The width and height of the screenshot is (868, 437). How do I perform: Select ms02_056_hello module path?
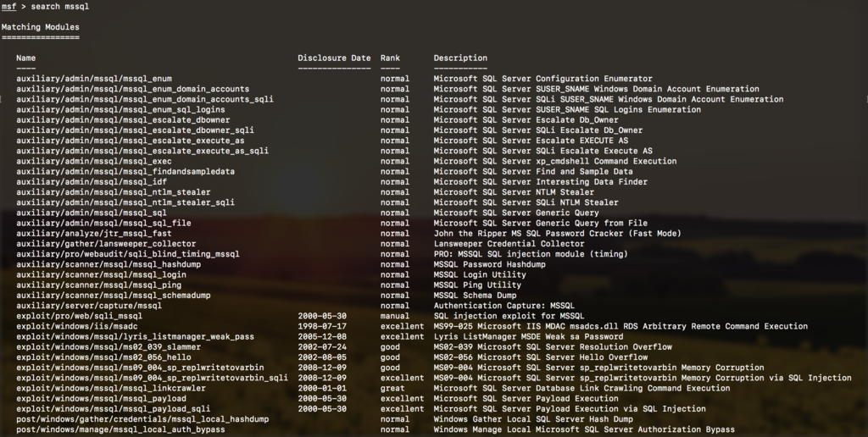103,357
